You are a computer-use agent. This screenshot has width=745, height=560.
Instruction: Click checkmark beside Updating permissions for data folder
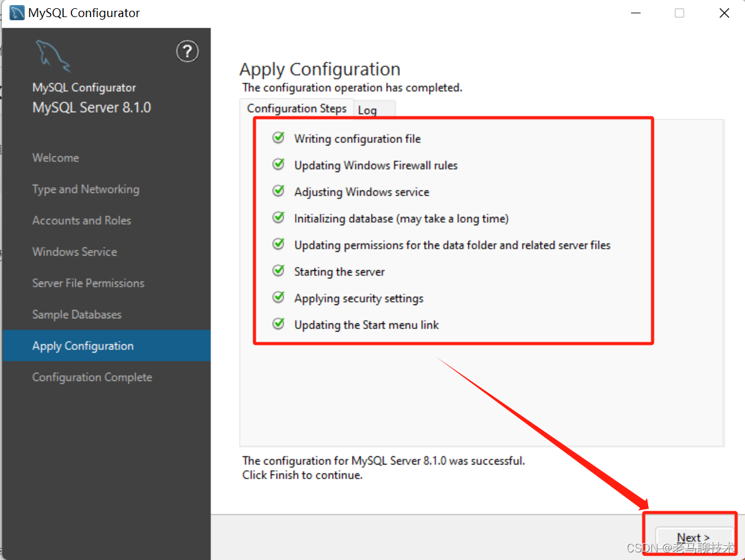tap(279, 244)
